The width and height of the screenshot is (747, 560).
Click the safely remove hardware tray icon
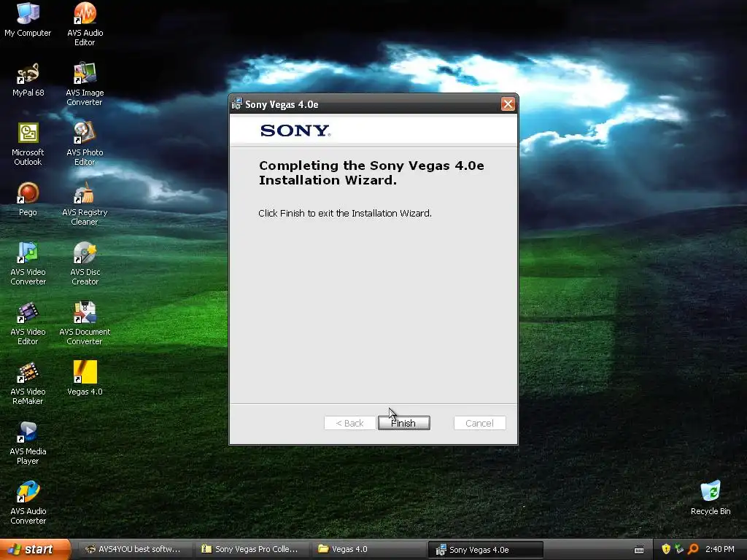[x=679, y=549]
